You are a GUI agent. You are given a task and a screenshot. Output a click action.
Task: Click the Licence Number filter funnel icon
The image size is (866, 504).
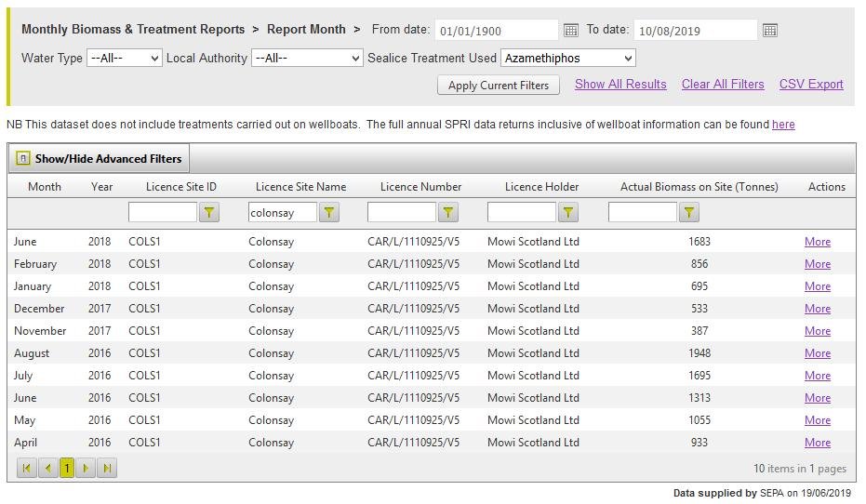pos(448,213)
